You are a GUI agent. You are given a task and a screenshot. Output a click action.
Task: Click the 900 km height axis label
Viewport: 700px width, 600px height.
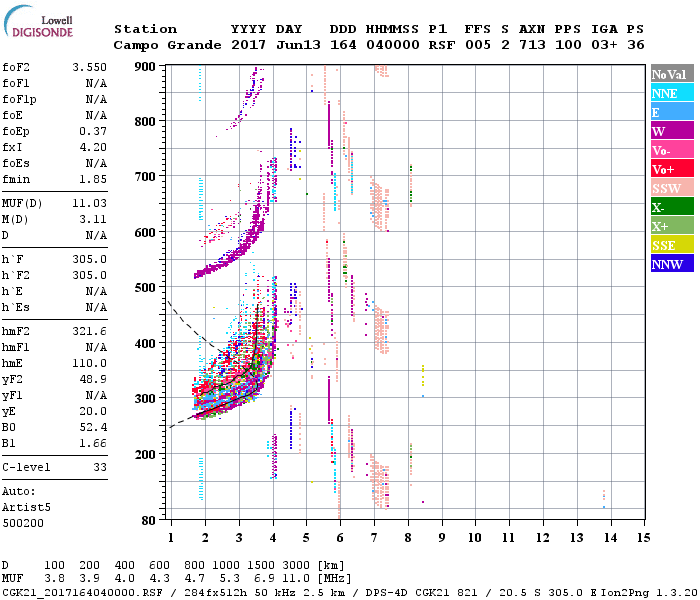tap(146, 67)
